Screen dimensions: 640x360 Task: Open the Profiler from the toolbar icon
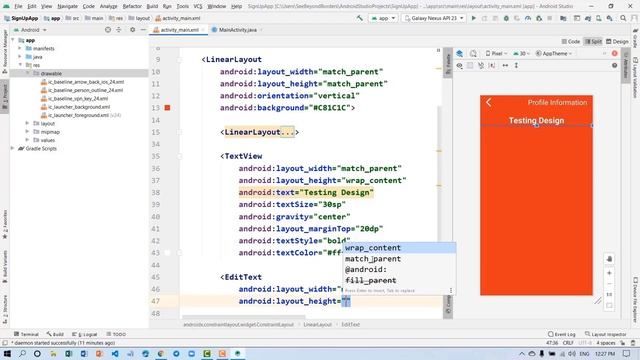(x=528, y=18)
